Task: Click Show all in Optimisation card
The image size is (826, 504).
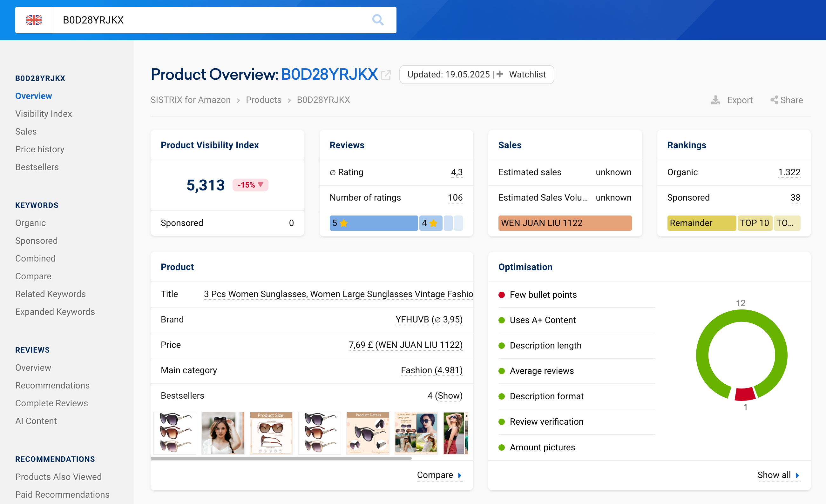Action: pos(779,475)
